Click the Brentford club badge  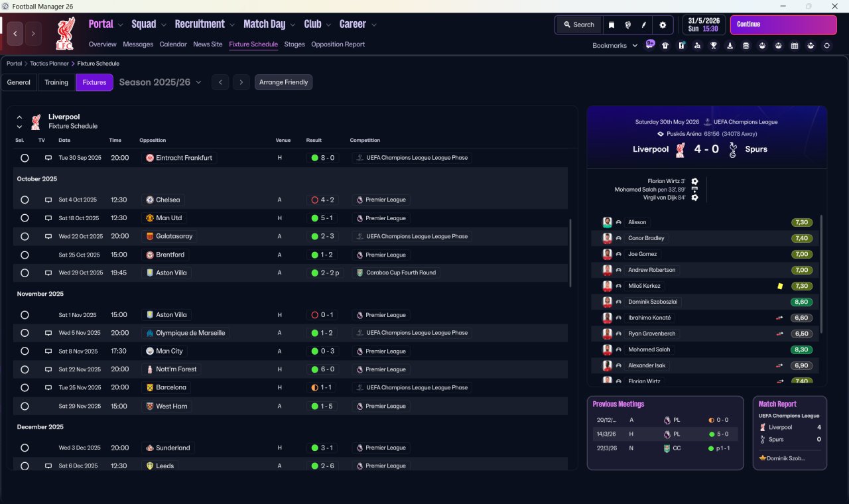(x=150, y=255)
